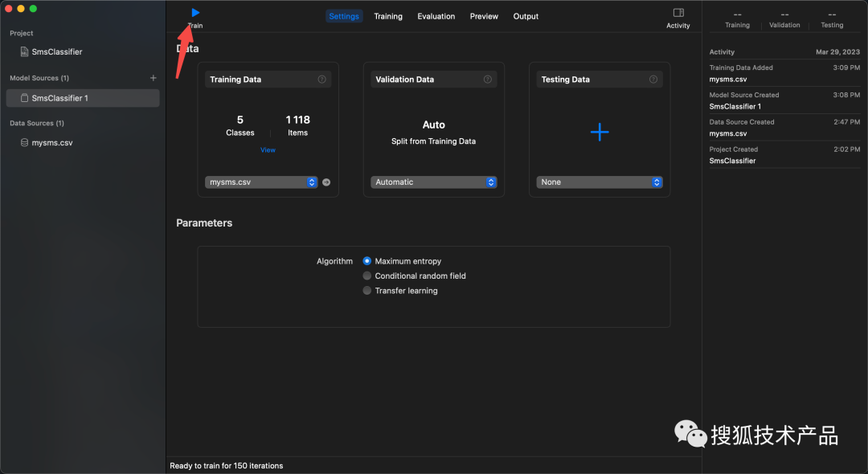The width and height of the screenshot is (868, 474).
Task: Select SmsClassifier 1 model source
Action: [x=83, y=98]
